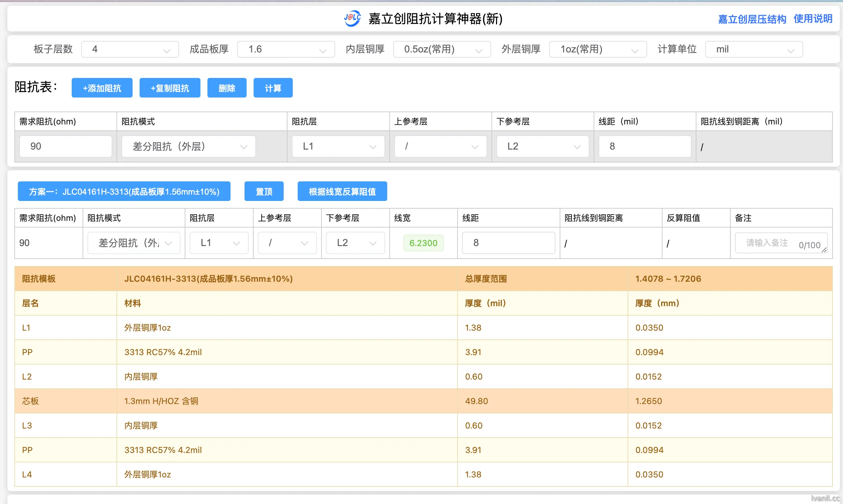Click the 需求阻抗 input containing 90
The height and width of the screenshot is (504, 843).
click(66, 146)
